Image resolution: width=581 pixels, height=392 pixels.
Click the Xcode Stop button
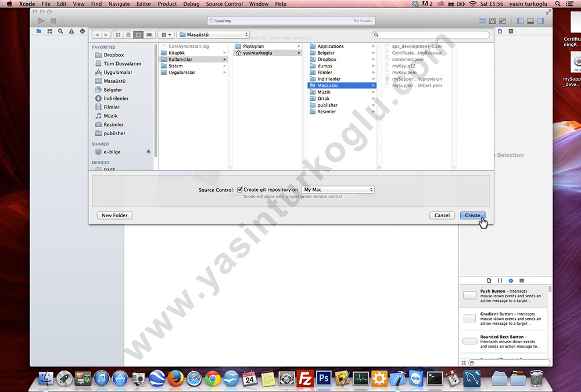[53, 21]
